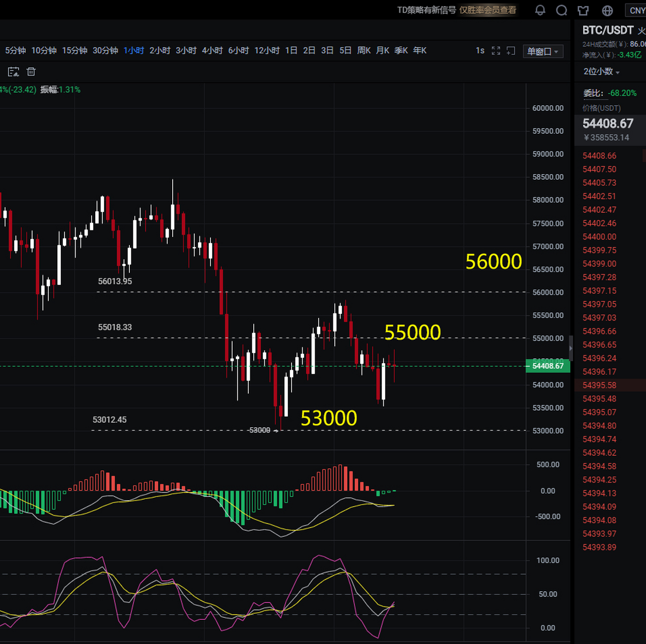Screen dimensions: 646x644
Task: Click the 委比 ratio label
Action: 593,93
